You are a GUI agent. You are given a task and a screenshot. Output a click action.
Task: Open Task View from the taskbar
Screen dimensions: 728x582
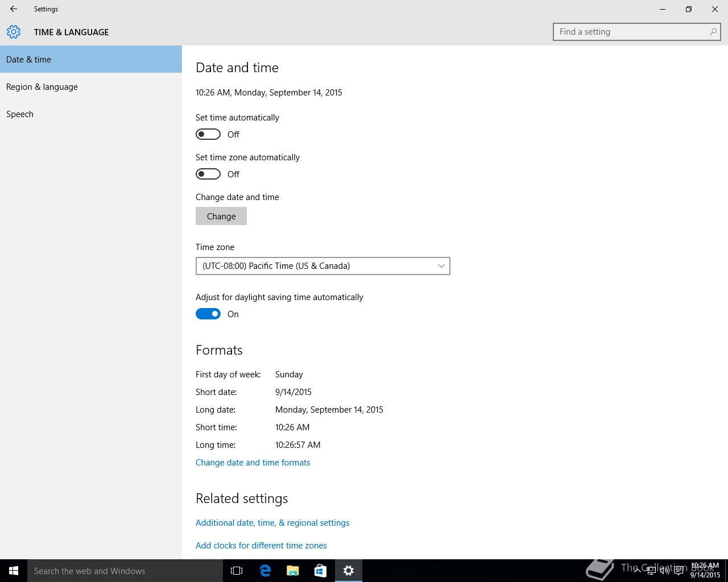click(237, 571)
